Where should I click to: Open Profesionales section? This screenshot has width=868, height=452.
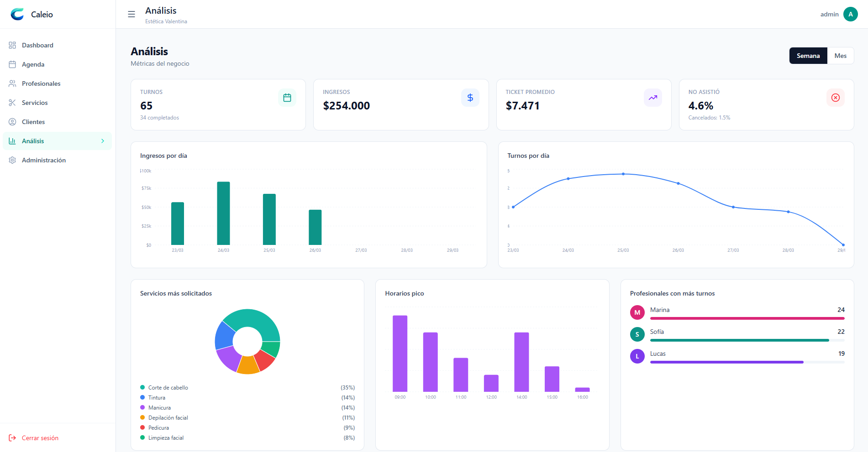(x=41, y=83)
